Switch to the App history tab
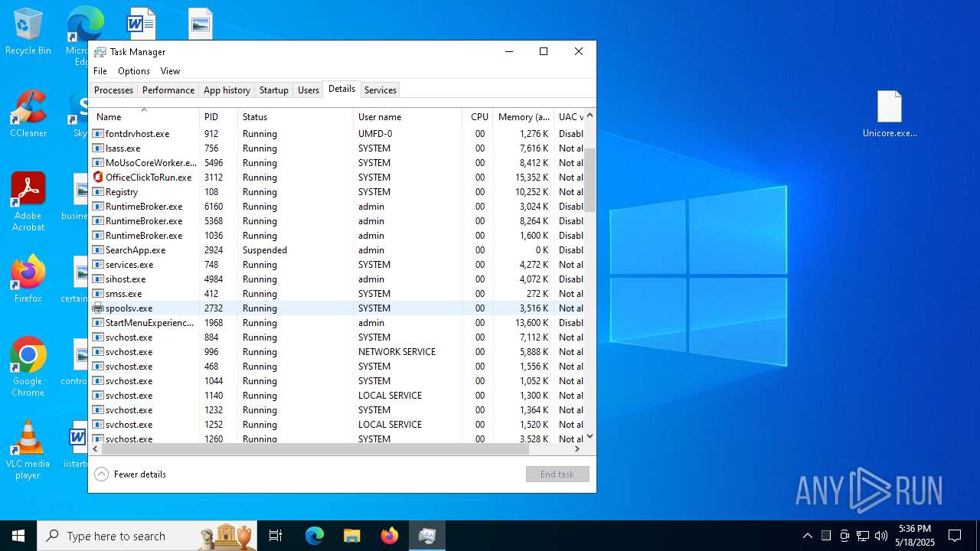Image resolution: width=980 pixels, height=551 pixels. (227, 90)
